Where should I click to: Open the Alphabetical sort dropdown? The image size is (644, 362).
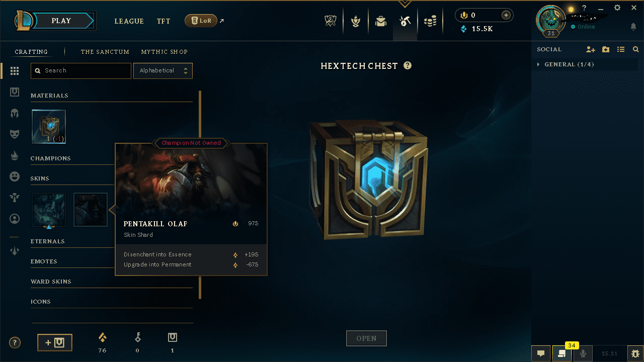(x=163, y=71)
